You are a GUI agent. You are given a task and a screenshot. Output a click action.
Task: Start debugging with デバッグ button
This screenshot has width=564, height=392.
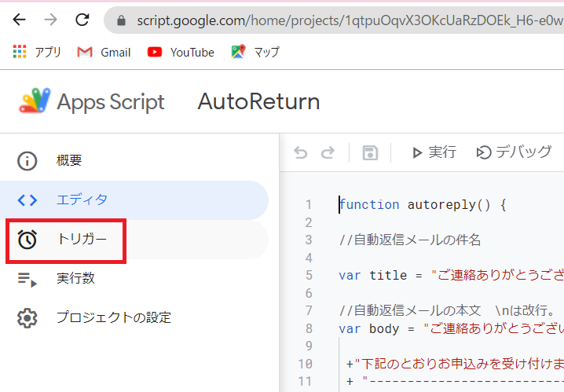click(514, 153)
